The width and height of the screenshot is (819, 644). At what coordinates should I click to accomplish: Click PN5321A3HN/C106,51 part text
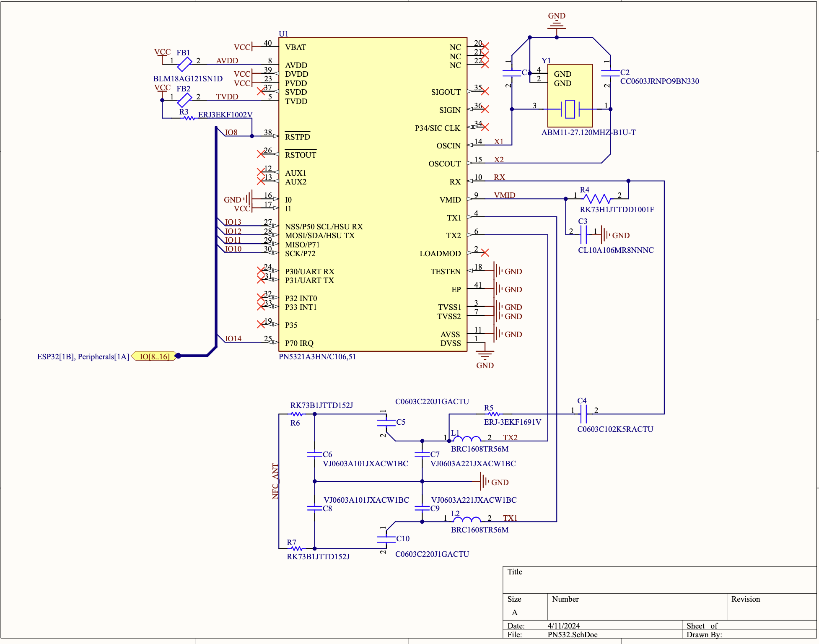tap(317, 357)
